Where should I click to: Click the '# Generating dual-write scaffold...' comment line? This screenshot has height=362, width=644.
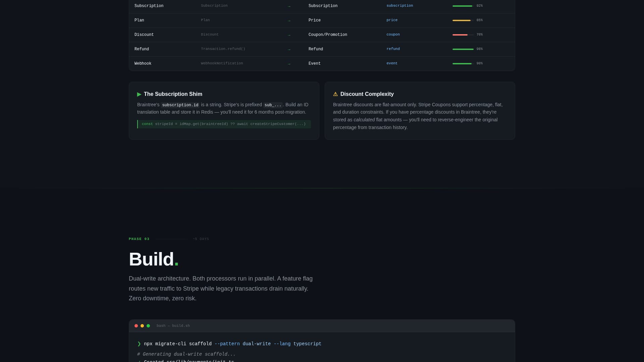pyautogui.click(x=186, y=354)
